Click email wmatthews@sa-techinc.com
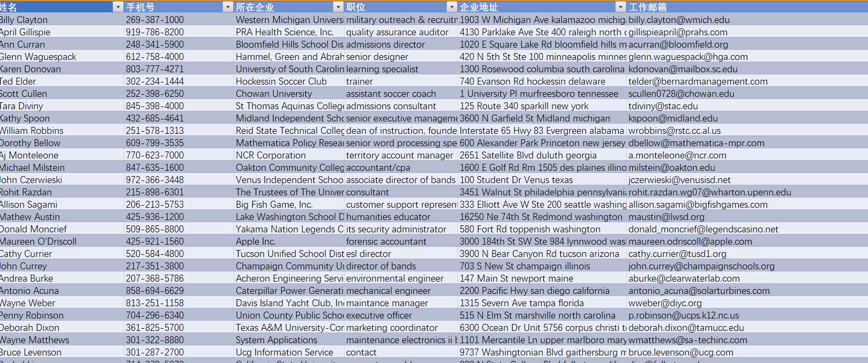 pos(688,340)
